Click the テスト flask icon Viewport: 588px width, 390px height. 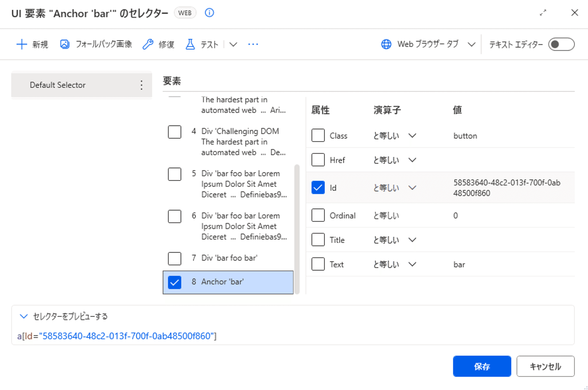190,44
